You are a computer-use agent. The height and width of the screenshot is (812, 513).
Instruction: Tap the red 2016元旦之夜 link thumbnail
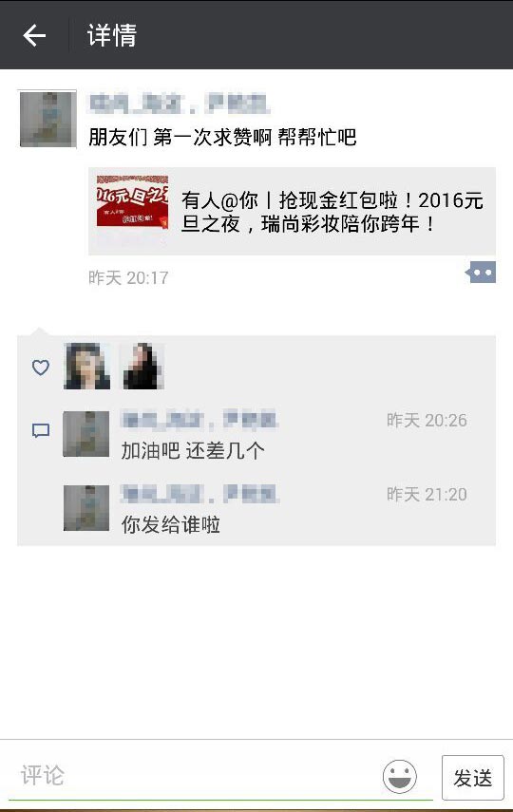(133, 201)
